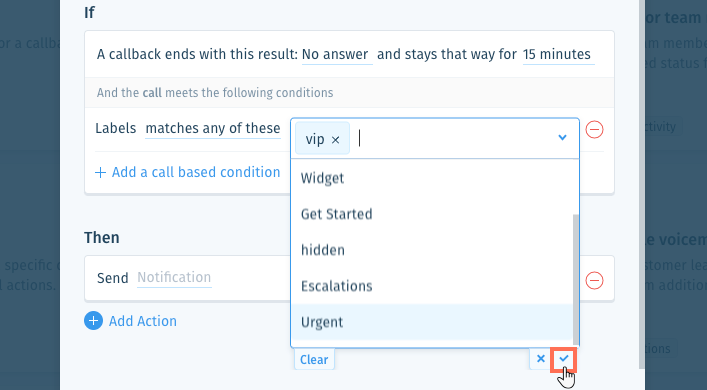Click plus icon for call based condition
The height and width of the screenshot is (390, 707).
(x=100, y=172)
